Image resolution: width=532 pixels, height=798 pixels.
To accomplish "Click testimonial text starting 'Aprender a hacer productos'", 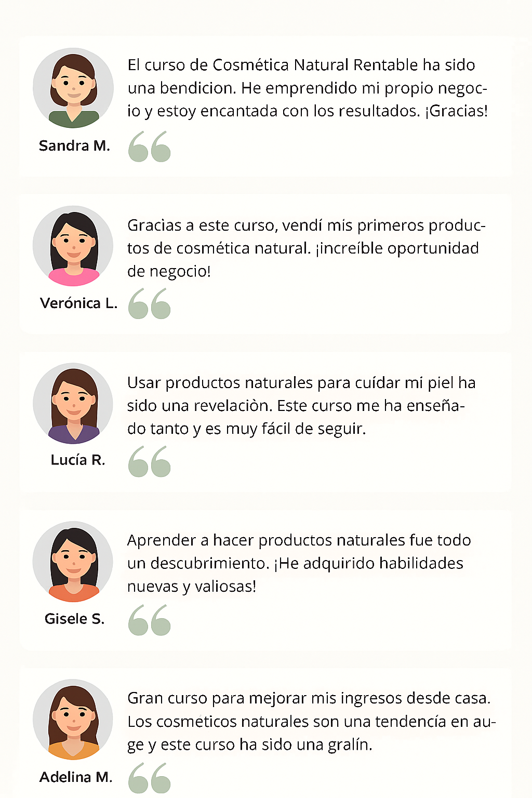I will click(x=299, y=563).
